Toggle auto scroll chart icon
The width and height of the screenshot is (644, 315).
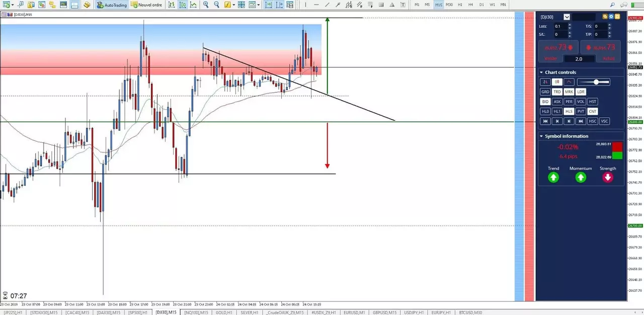tap(268, 5)
